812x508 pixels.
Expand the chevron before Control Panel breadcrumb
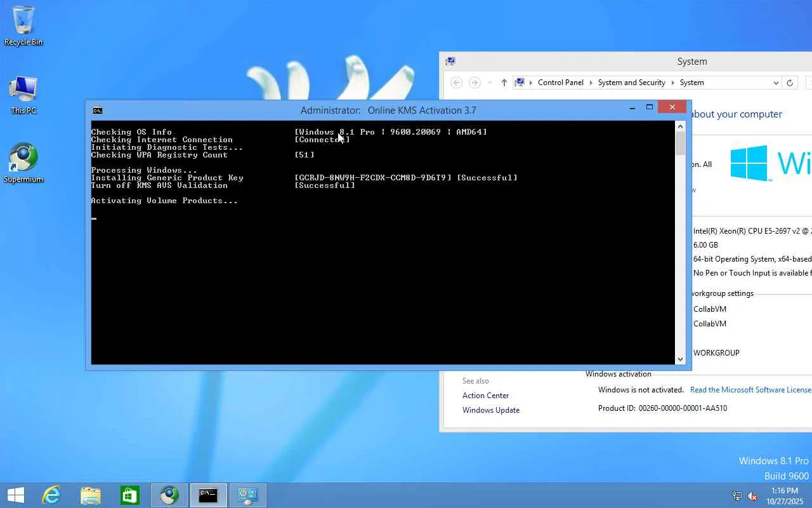coord(531,83)
